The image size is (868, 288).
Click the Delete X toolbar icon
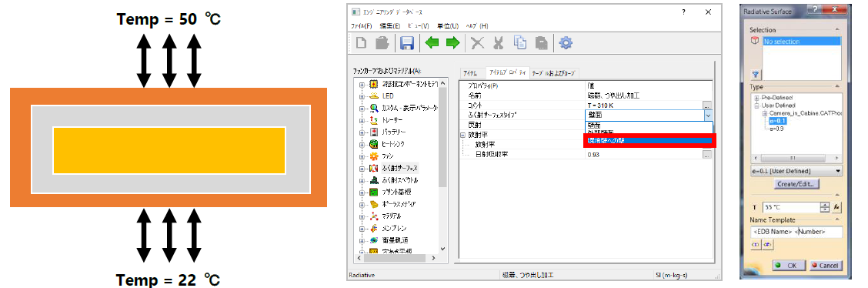click(x=477, y=42)
